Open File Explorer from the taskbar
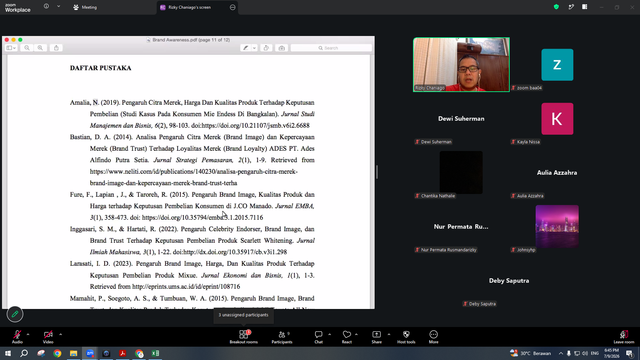 pos(73,353)
